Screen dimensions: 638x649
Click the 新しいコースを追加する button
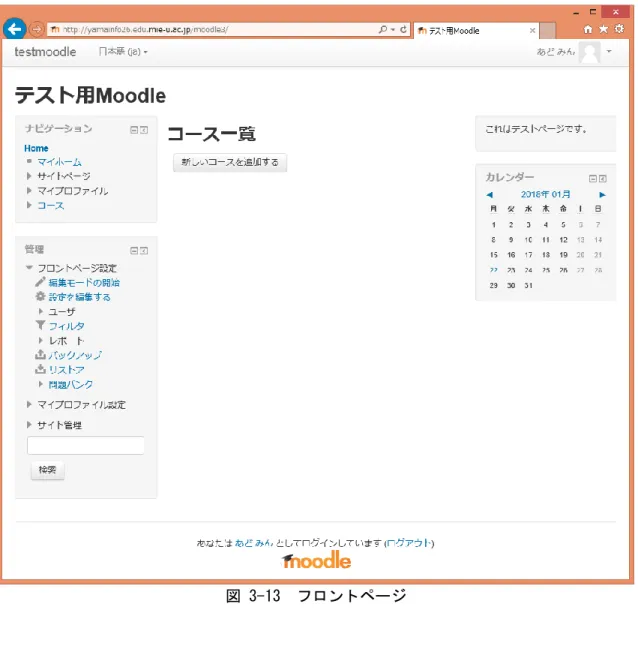[230, 162]
